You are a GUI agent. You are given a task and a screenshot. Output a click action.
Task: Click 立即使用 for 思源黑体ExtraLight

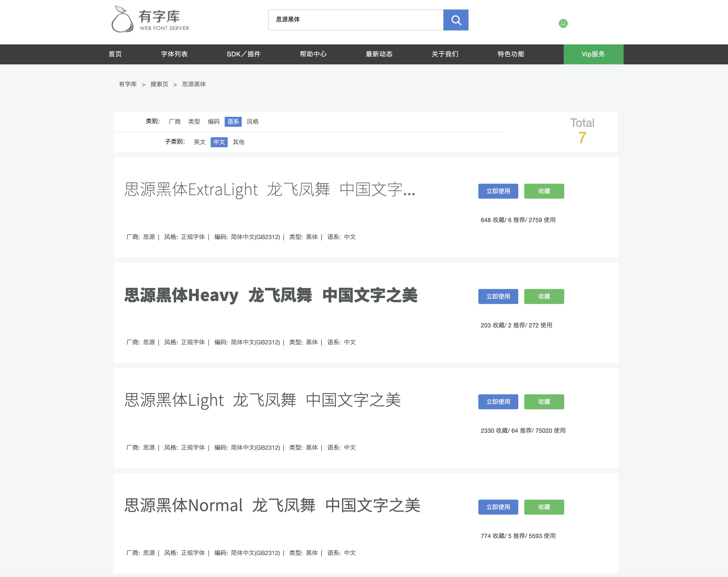(x=498, y=191)
